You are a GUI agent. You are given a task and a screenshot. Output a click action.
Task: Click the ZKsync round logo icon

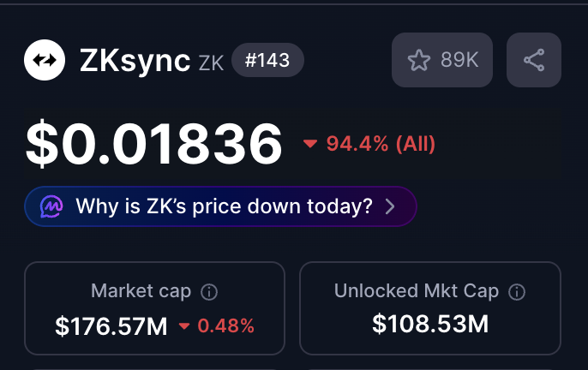click(x=45, y=60)
